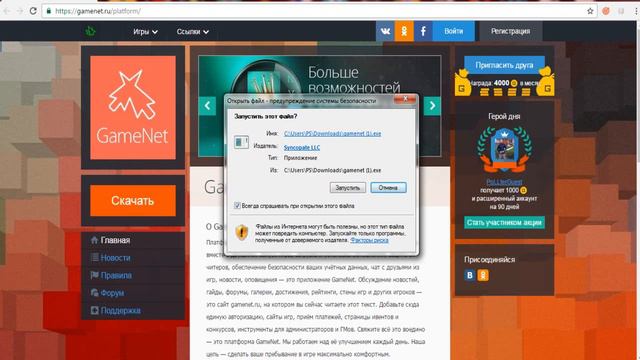Viewport: 640px width, 360px height.
Task: Click the large GameNet logo tile
Action: point(133,107)
